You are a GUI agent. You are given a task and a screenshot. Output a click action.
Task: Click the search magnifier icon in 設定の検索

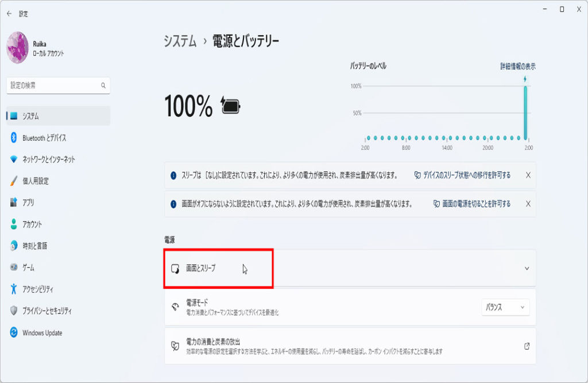103,86
